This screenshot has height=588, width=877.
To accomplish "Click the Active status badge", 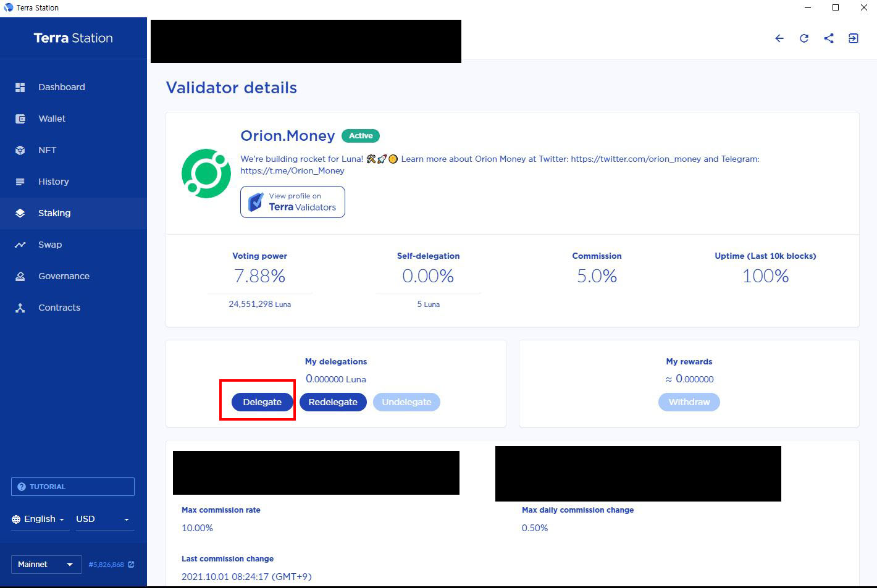I will coord(361,136).
